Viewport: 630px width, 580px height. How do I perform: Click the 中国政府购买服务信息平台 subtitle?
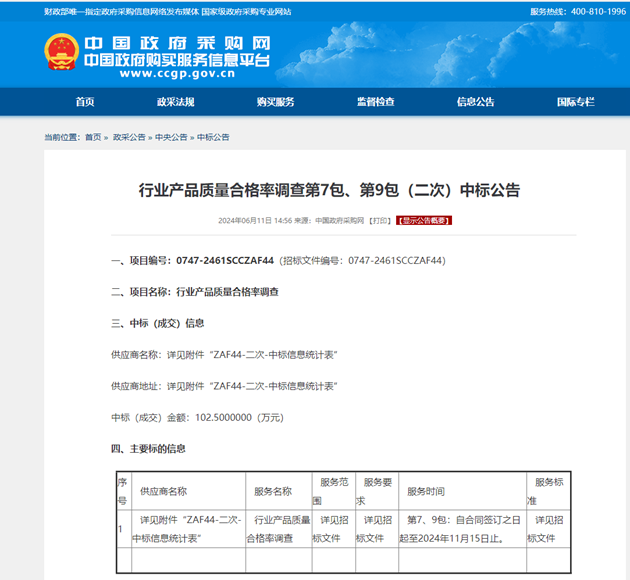[177, 60]
